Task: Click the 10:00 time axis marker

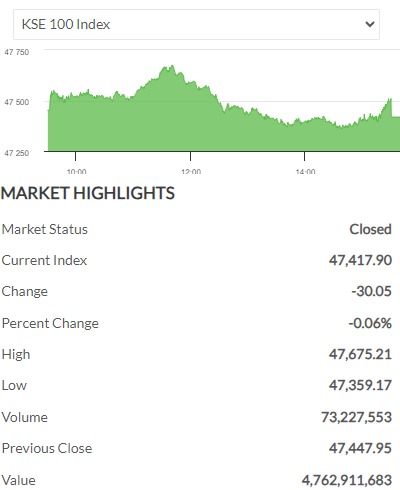Action: tap(76, 171)
